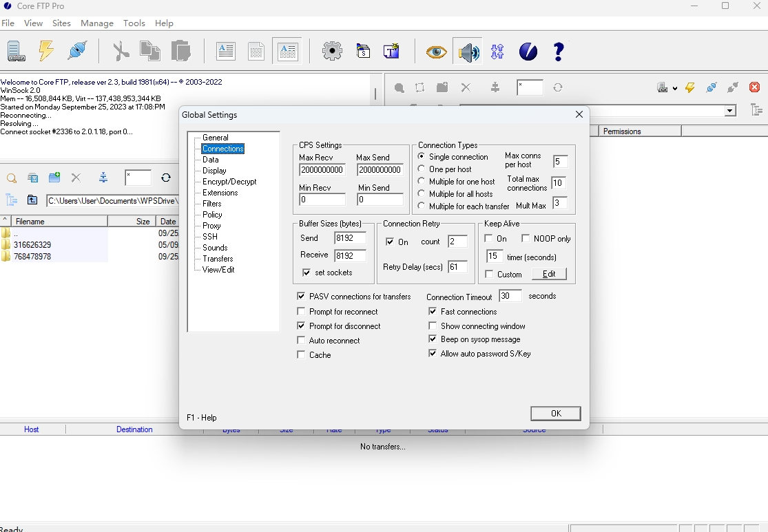
Task: Open the Manage menu
Action: pos(96,23)
